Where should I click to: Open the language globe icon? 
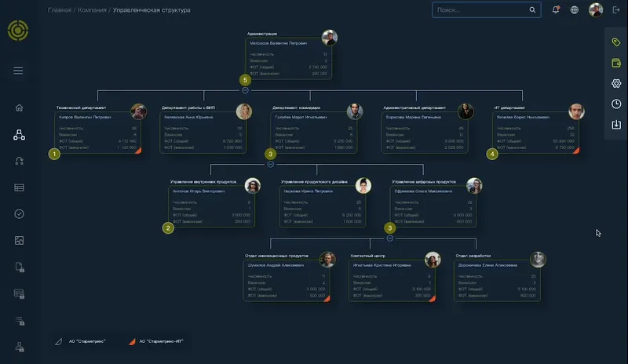[575, 10]
